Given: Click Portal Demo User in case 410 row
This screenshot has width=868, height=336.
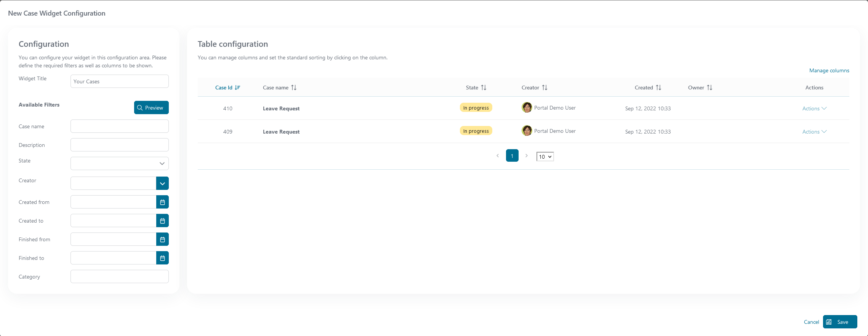Looking at the screenshot, I should click(555, 108).
